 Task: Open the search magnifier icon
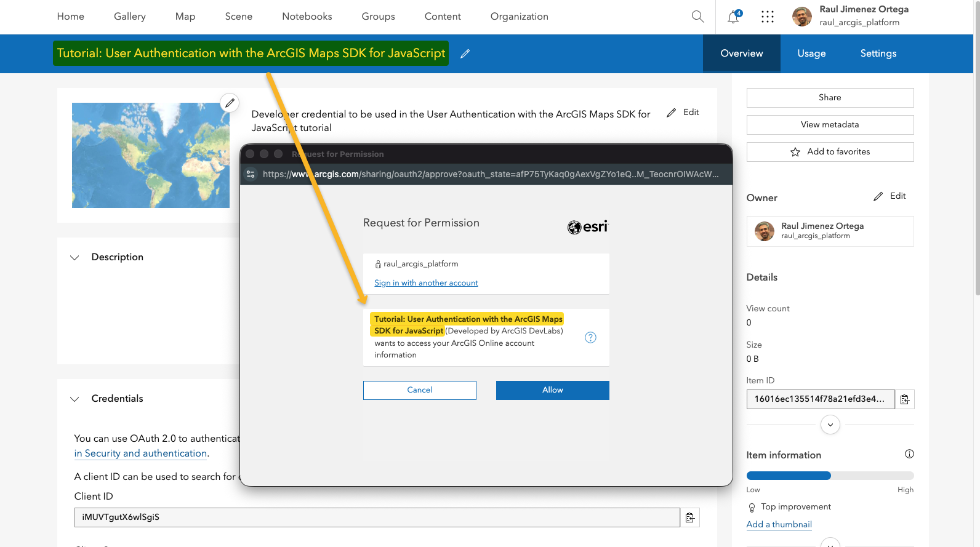(x=697, y=17)
